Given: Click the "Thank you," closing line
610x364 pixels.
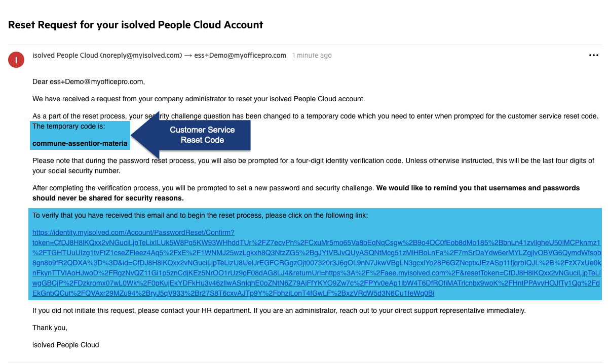Looking at the screenshot, I should click(50, 328).
